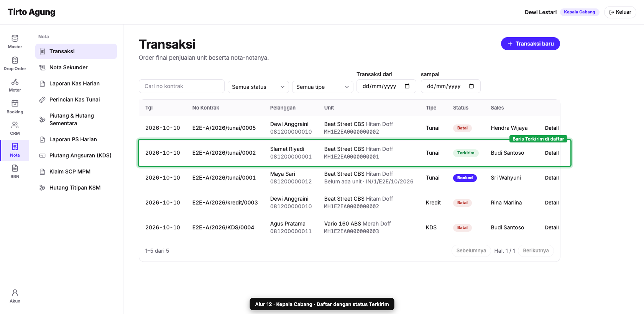
Task: Click the Hutang Titipan KSM icon
Action: click(x=43, y=188)
